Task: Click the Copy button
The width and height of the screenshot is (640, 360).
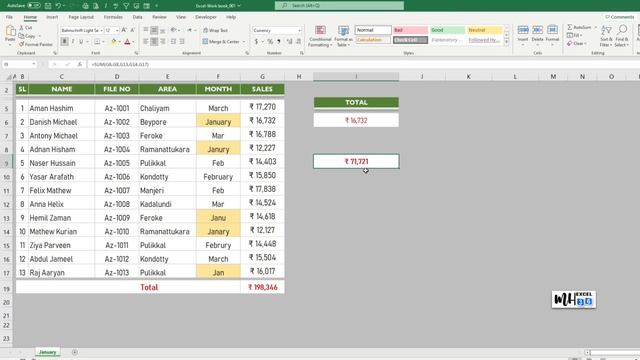Action: [29, 36]
